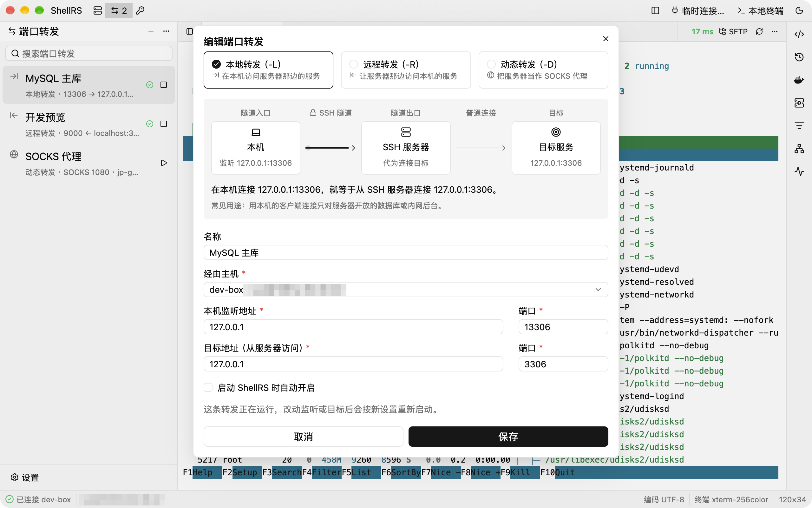The height and width of the screenshot is (508, 812).
Task: Select 远程转发 (-R) mode
Action: click(406, 70)
